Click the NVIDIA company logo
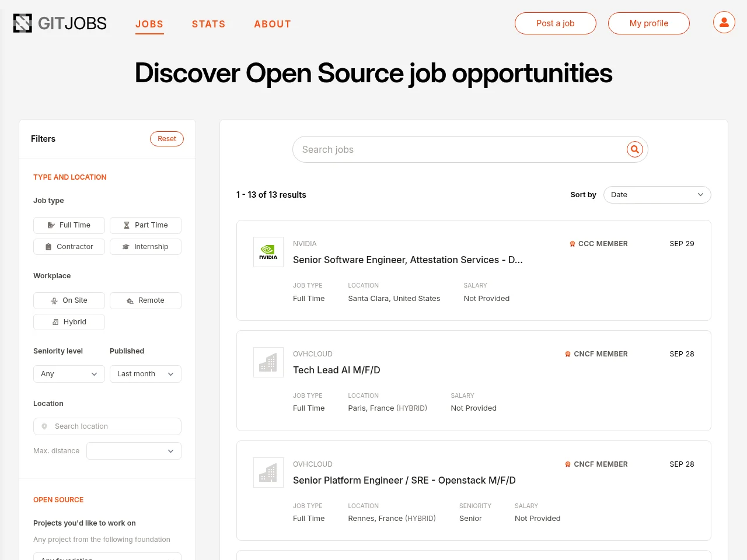The image size is (747, 560). [x=268, y=252]
